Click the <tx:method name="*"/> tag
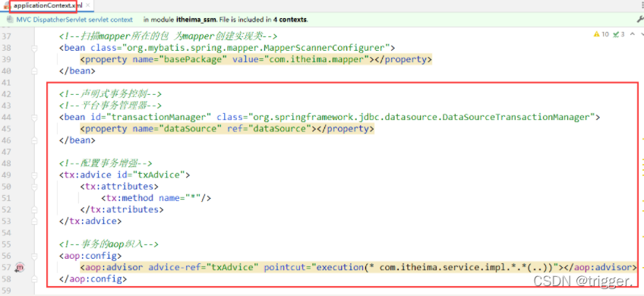The height and width of the screenshot is (296, 644). [x=156, y=198]
